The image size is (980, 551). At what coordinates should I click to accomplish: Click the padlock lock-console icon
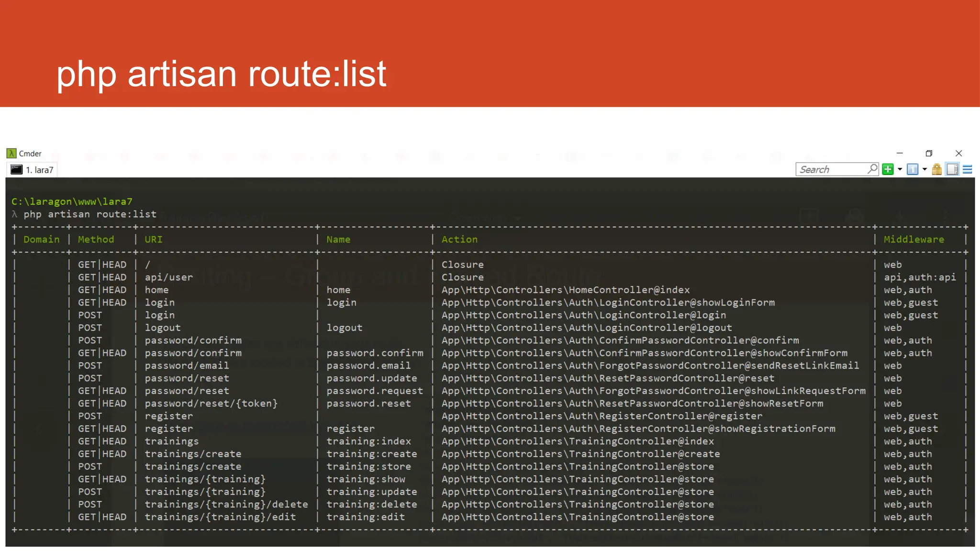(x=937, y=169)
